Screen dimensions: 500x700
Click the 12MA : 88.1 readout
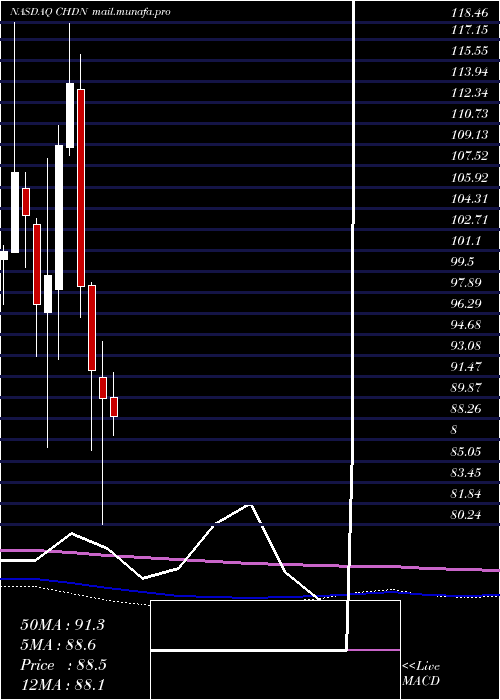click(62, 685)
